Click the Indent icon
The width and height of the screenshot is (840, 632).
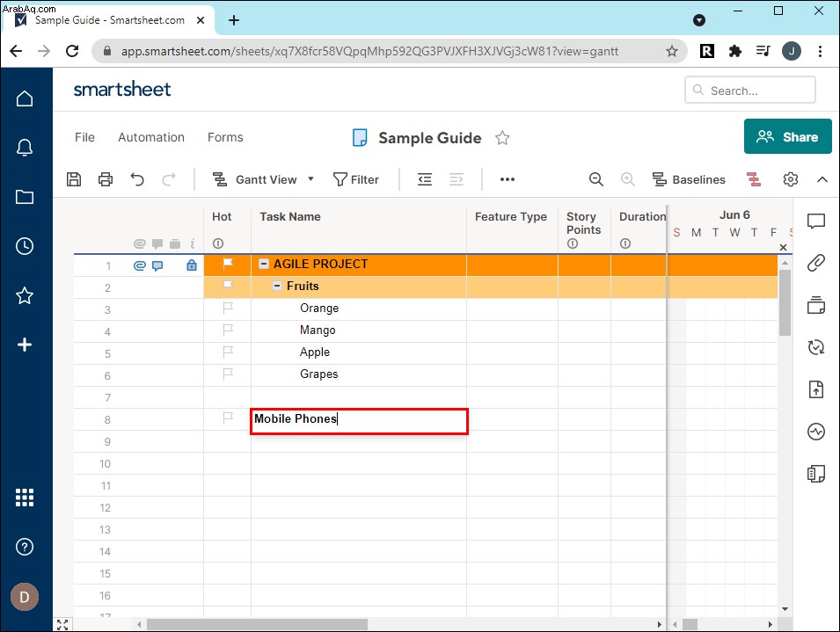tap(457, 179)
